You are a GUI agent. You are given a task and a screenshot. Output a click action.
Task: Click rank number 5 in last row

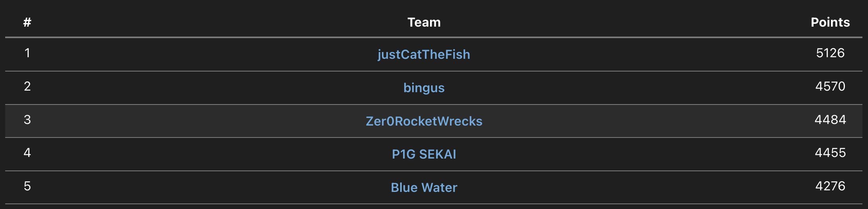27,186
